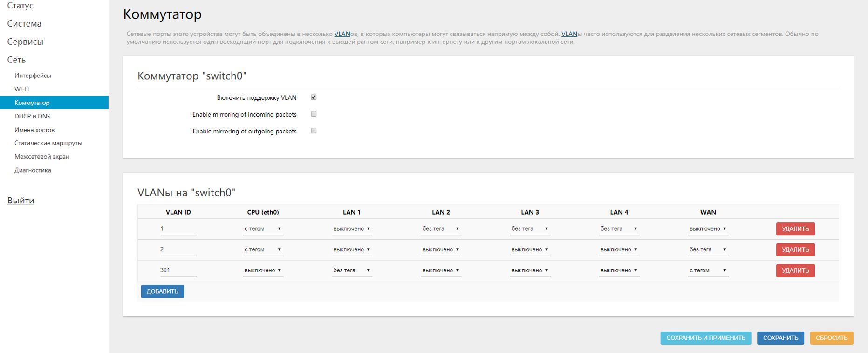This screenshot has width=868, height=353.
Task: Open LAN 4 dropdown for VLAN 1
Action: [x=619, y=229]
